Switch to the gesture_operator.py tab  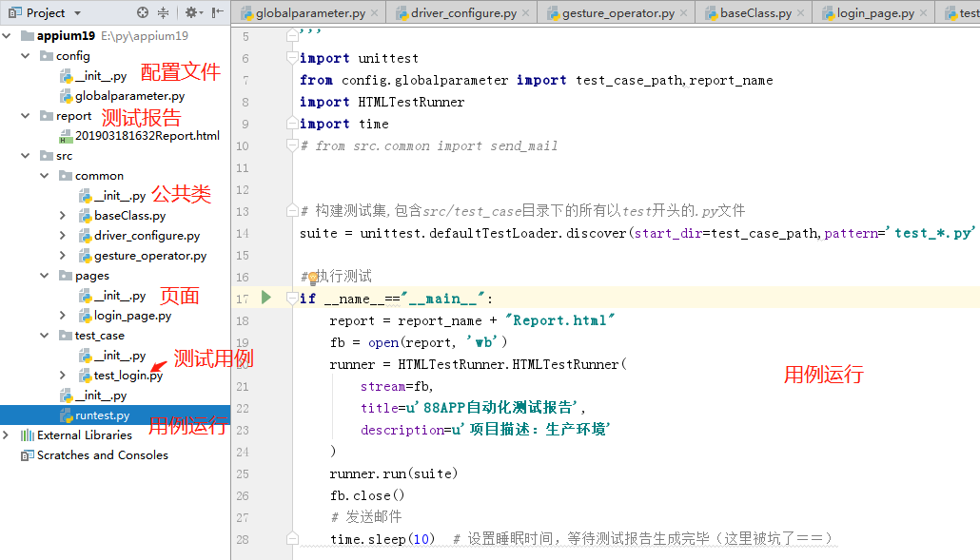(x=618, y=12)
